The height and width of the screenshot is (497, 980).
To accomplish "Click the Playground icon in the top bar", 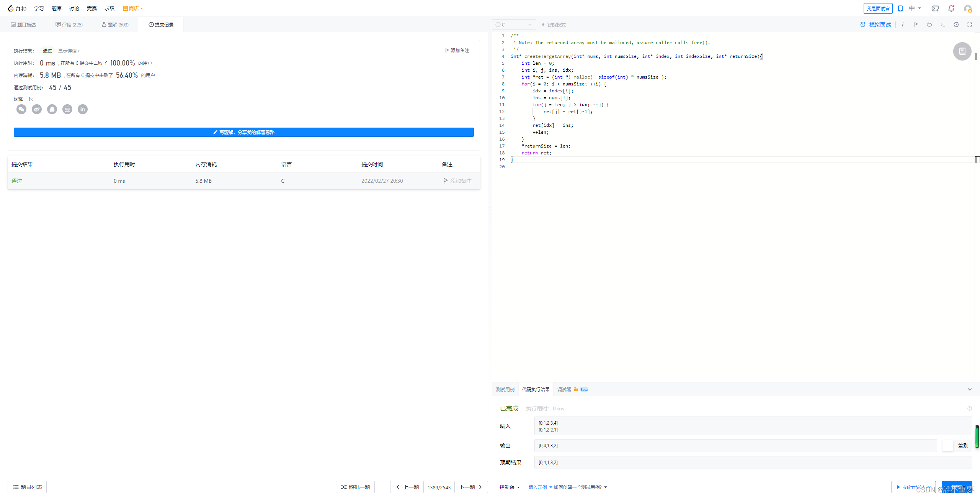I will (935, 8).
